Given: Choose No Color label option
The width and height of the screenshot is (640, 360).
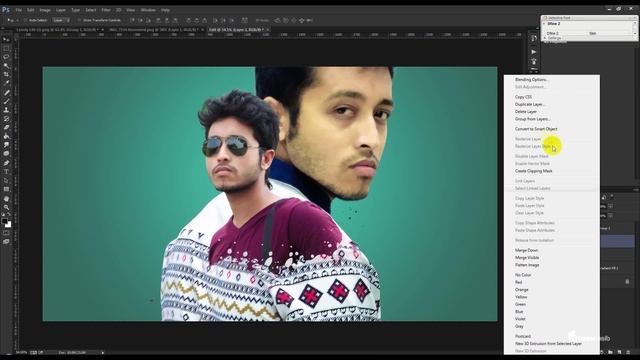Looking at the screenshot, I should pos(523,275).
